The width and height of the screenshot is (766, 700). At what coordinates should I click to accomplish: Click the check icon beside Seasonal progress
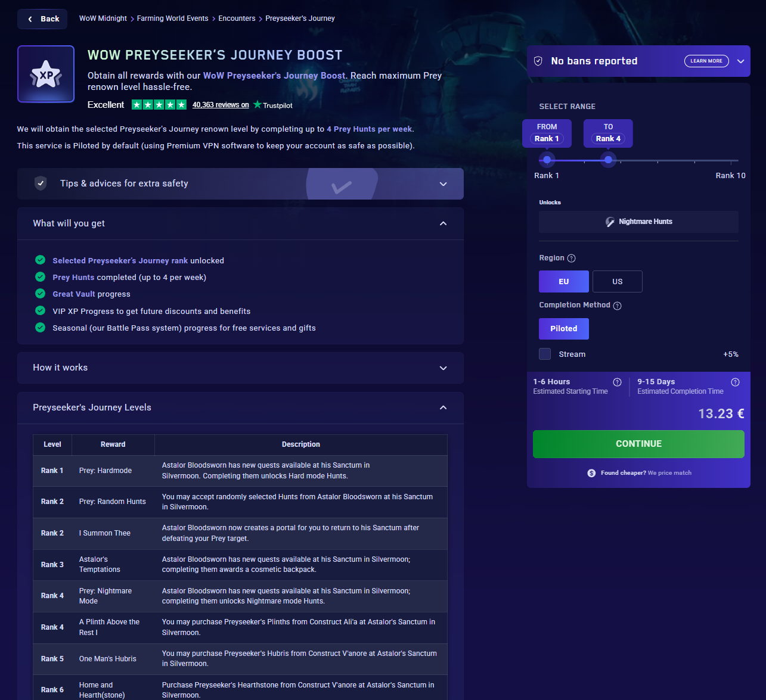pos(41,327)
